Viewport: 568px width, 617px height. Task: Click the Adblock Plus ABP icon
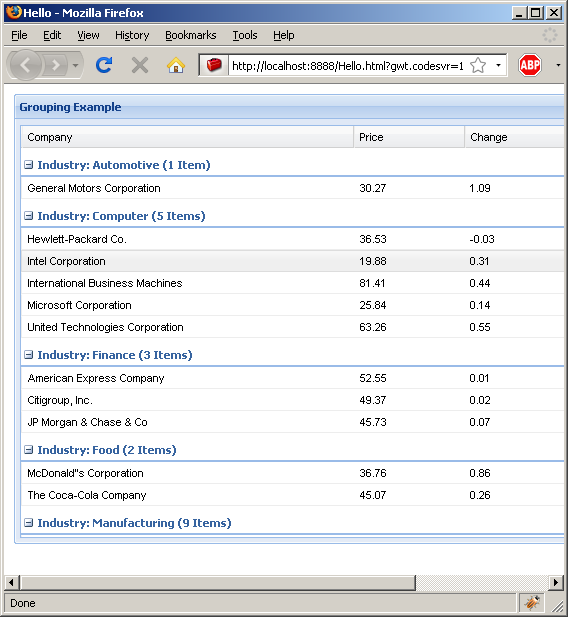point(529,65)
